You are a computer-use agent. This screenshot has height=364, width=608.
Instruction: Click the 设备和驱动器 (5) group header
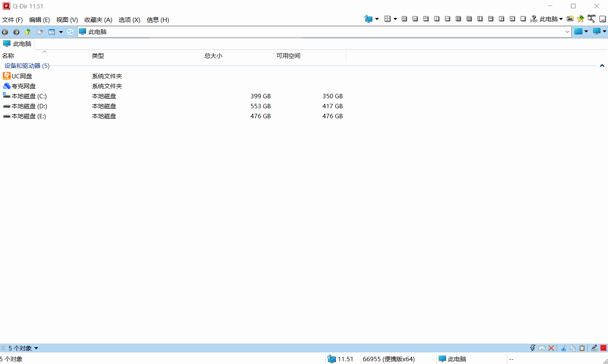click(27, 66)
